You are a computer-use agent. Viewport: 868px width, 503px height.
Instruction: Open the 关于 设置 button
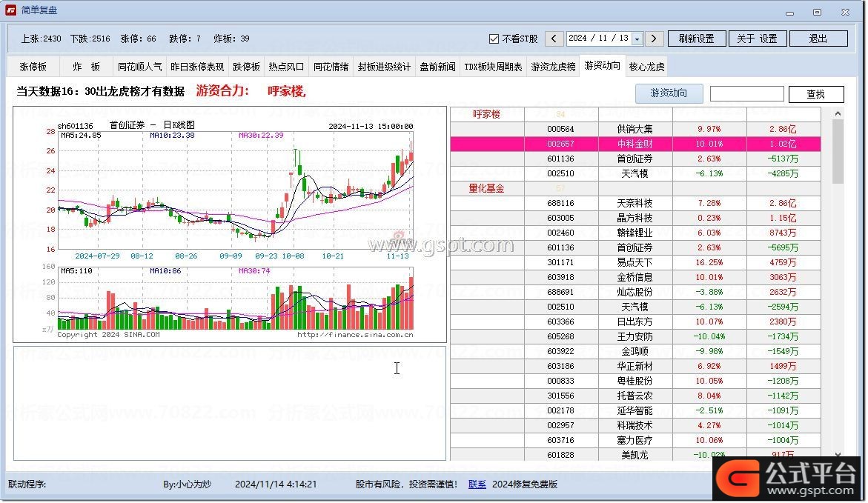[x=757, y=39]
